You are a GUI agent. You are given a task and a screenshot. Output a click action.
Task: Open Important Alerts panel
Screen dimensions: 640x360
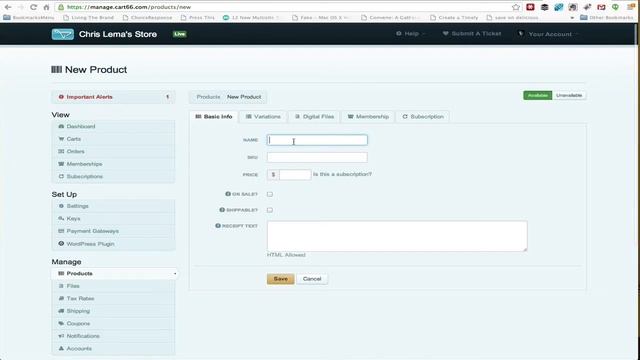tap(113, 97)
